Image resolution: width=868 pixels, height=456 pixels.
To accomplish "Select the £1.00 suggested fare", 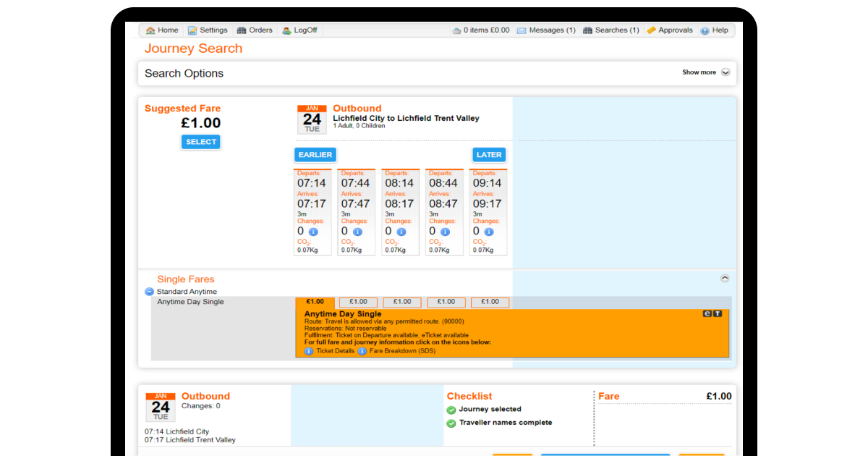I will point(201,142).
